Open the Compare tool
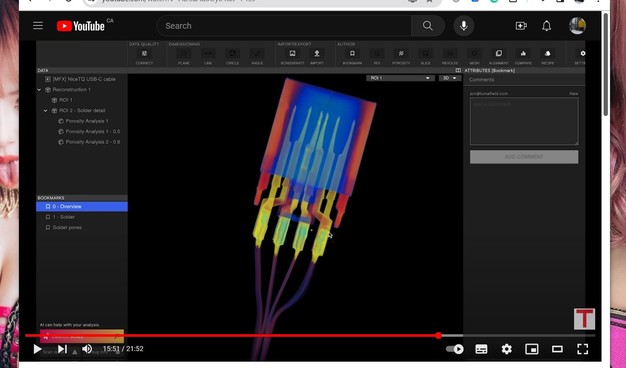This screenshot has width=626, height=368. click(x=523, y=54)
